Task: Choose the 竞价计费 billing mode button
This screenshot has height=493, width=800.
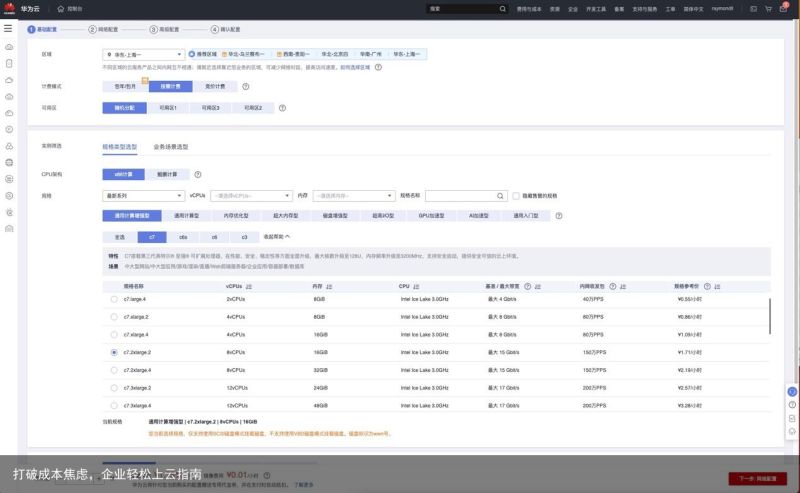Action: (215, 87)
